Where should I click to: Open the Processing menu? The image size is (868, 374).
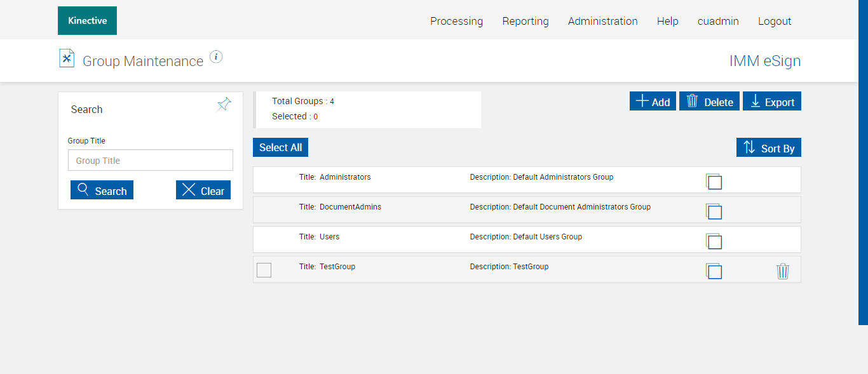click(x=456, y=21)
